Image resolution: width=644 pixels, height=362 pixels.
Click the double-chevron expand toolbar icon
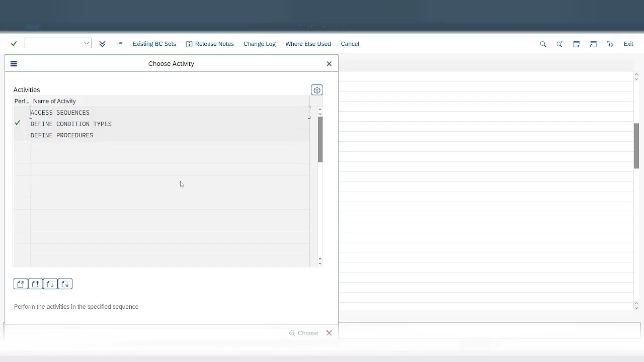(102, 44)
